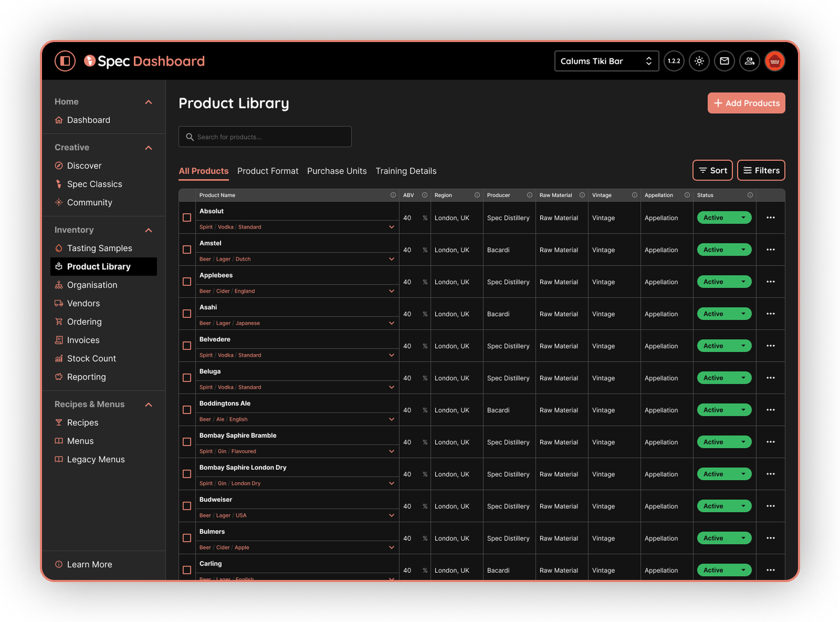The height and width of the screenshot is (622, 840).
Task: Select the Tasting Samples droplet icon
Action: 59,248
